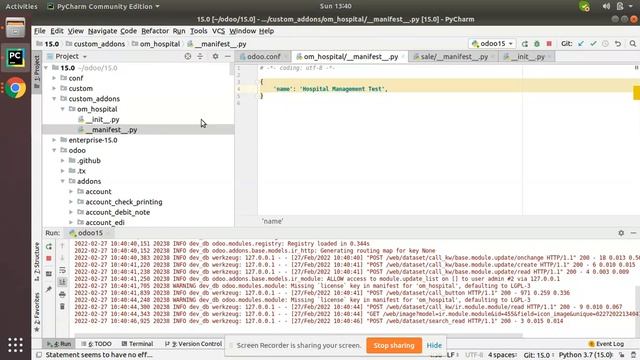Screen dimensions: 640x360
Task: Collapse the custom_addons folder
Action: tap(54, 99)
